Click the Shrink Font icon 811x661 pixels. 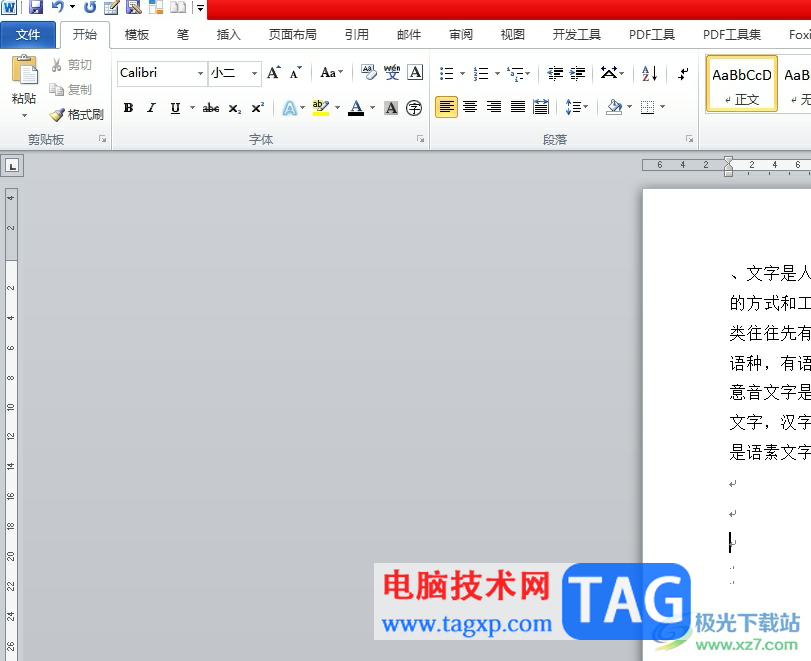[x=296, y=73]
